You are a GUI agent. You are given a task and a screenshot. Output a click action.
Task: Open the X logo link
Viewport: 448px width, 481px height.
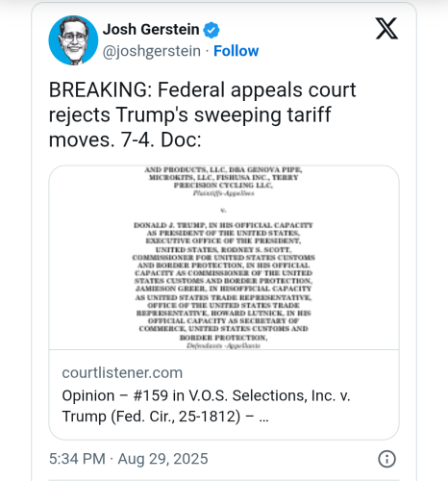386,29
